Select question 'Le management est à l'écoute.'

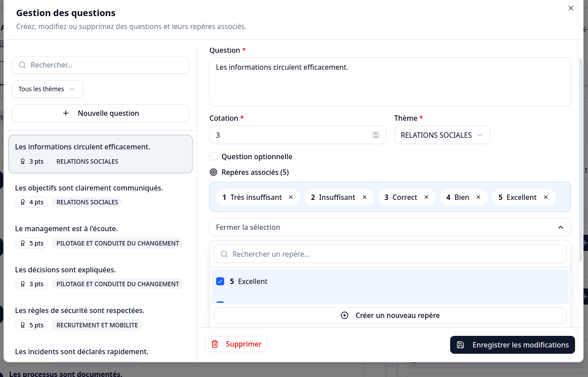click(100, 236)
